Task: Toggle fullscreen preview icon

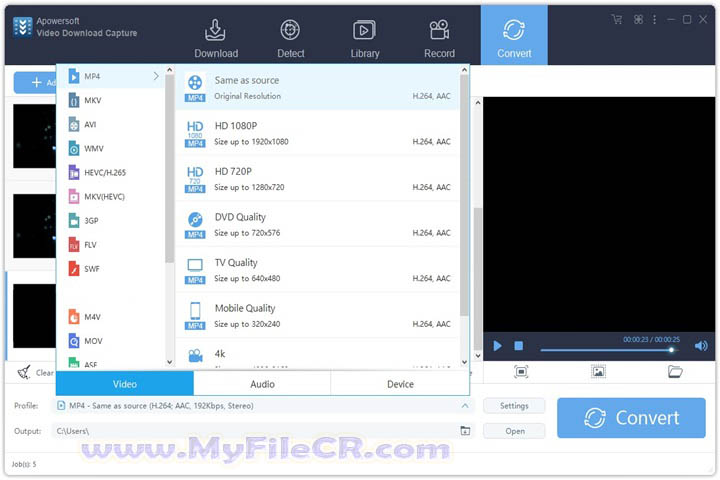Action: 521,372
